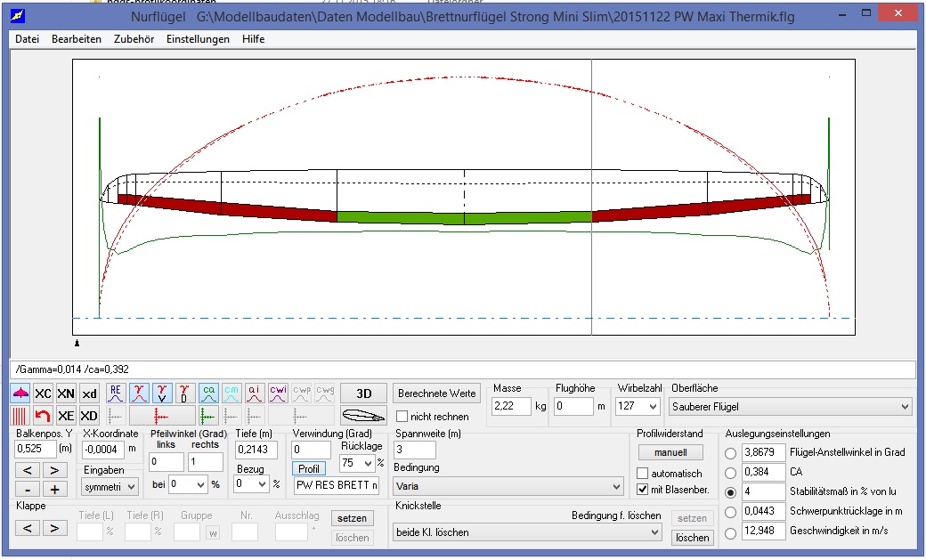The width and height of the screenshot is (926, 560).
Task: Open the Zubehör menu
Action: tap(133, 39)
